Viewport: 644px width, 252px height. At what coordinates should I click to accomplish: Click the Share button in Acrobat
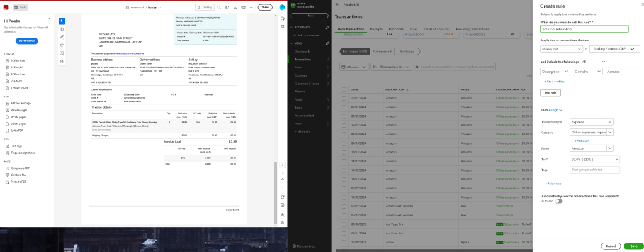(265, 8)
